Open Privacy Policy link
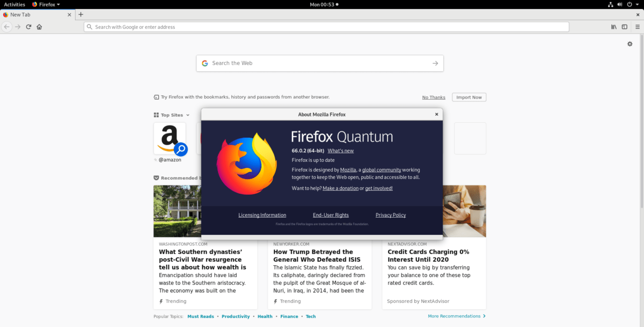The width and height of the screenshot is (644, 327). pos(391,215)
